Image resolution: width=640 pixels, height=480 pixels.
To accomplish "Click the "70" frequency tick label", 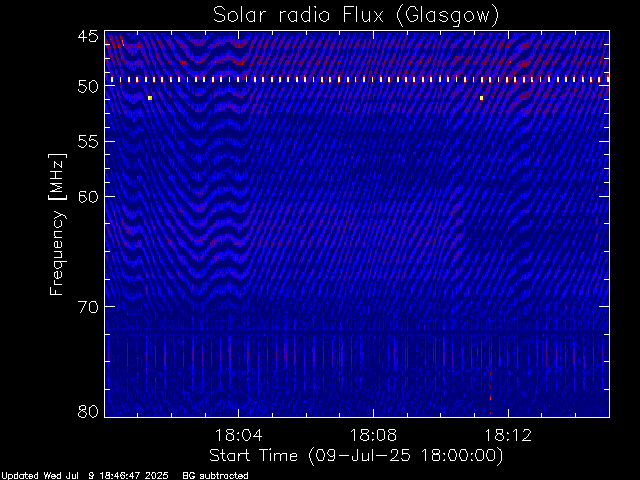I will pos(88,307).
